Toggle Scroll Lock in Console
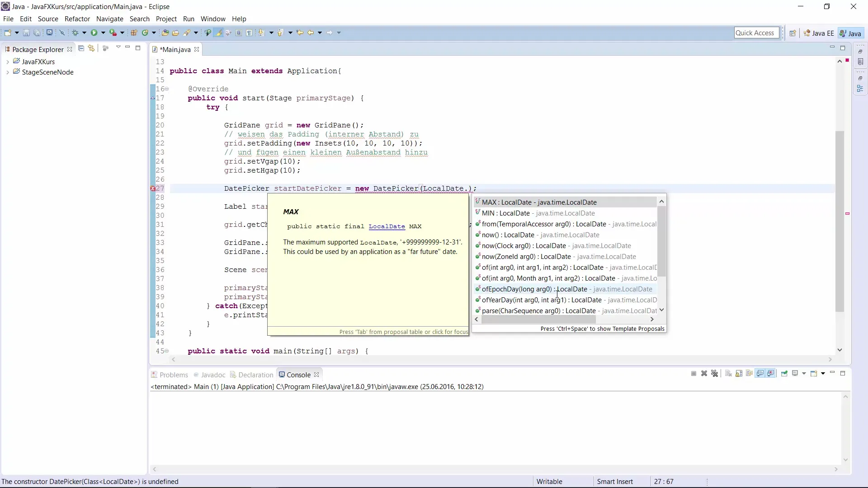This screenshot has width=868, height=488. click(x=739, y=373)
